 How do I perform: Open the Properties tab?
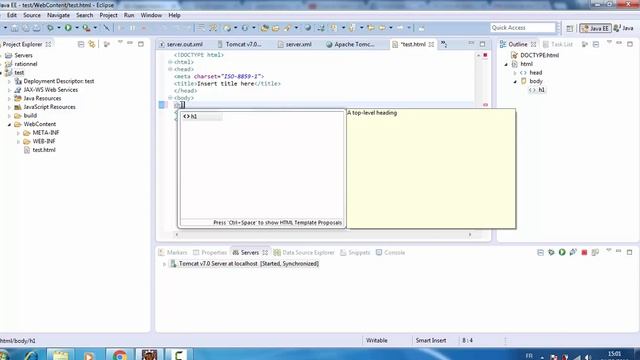tap(210, 253)
